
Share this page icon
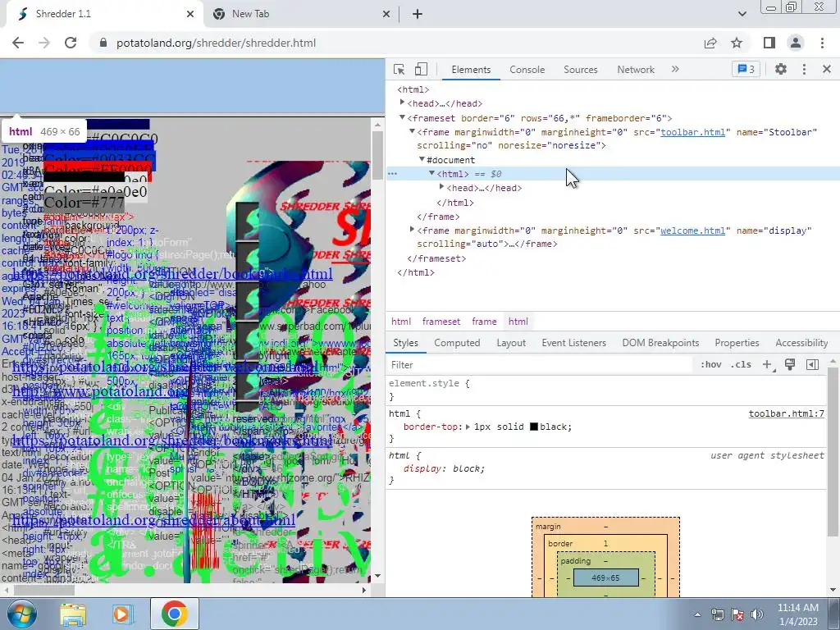point(710,43)
